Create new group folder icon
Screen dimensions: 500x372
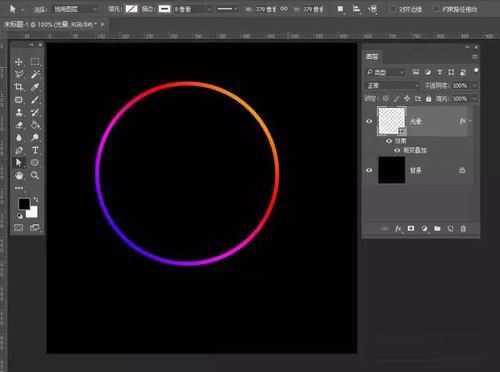click(437, 229)
